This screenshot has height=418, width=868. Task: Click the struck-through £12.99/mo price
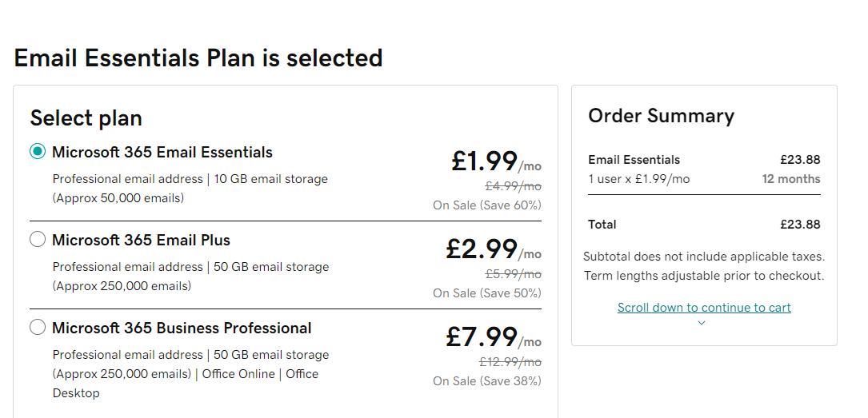tap(510, 362)
